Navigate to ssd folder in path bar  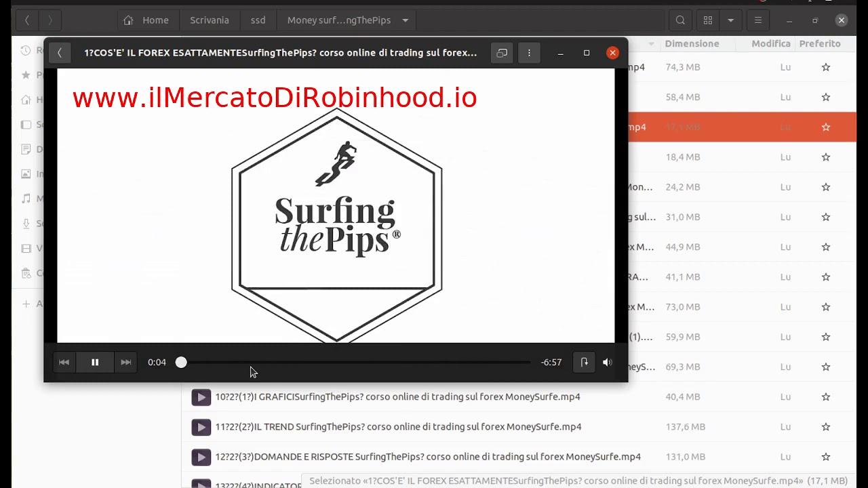[258, 20]
